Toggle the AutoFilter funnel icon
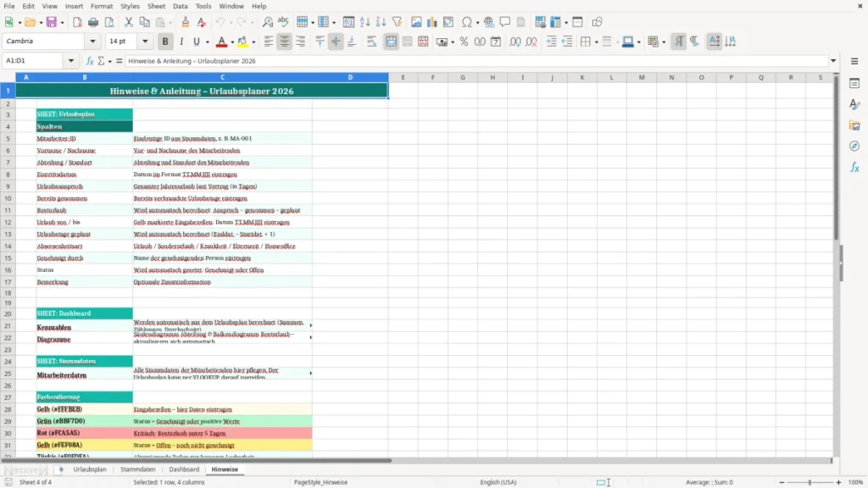The width and height of the screenshot is (868, 488). (397, 22)
